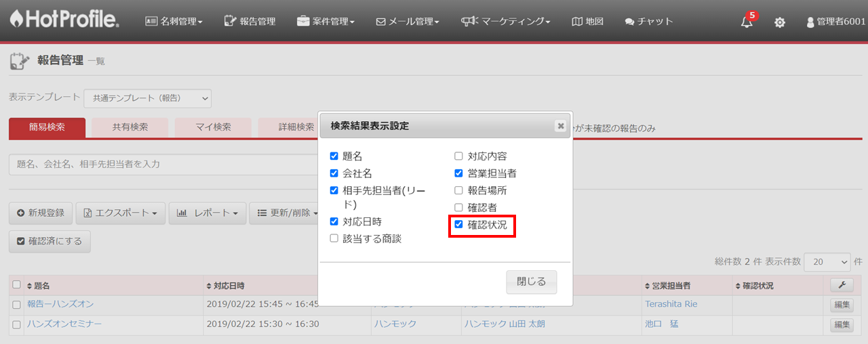Viewport: 868px width, 344px height.
Task: Click the wrench column settings icon
Action: point(841,285)
